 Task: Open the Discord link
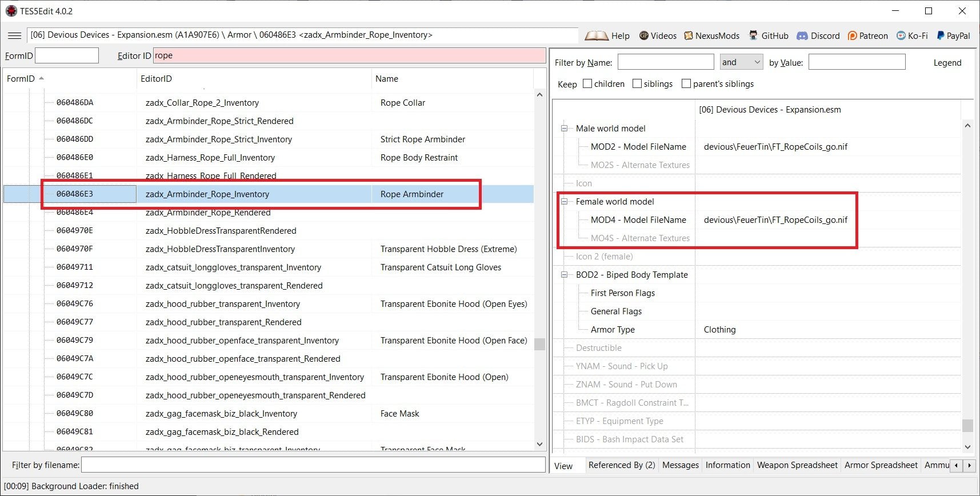click(818, 35)
